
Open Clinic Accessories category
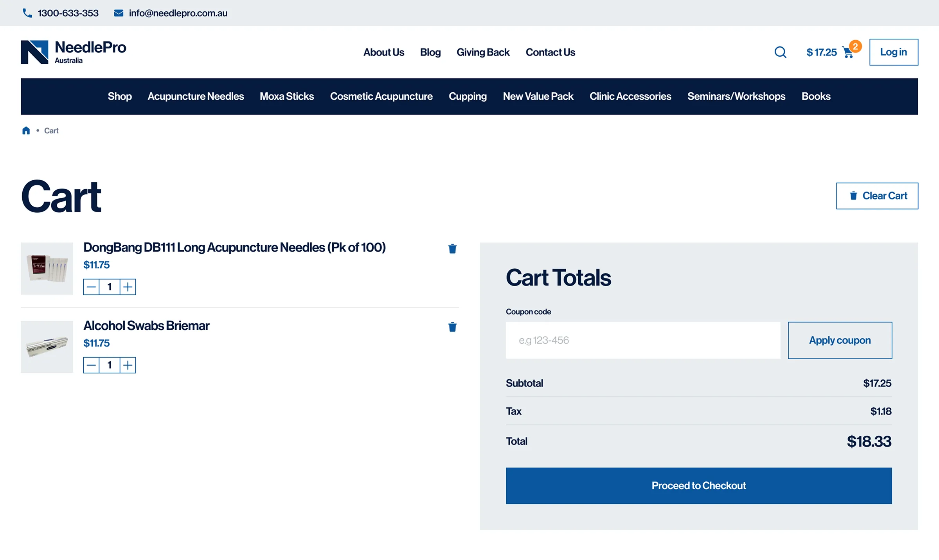tap(630, 96)
